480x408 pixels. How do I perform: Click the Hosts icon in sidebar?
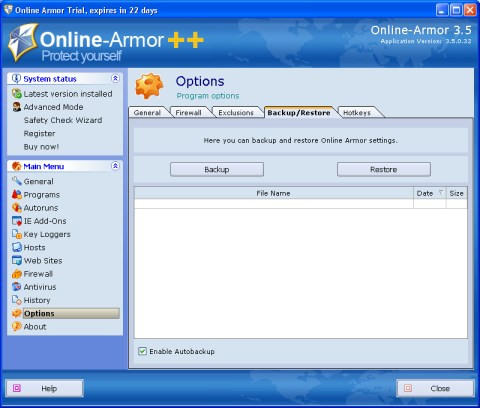[17, 247]
